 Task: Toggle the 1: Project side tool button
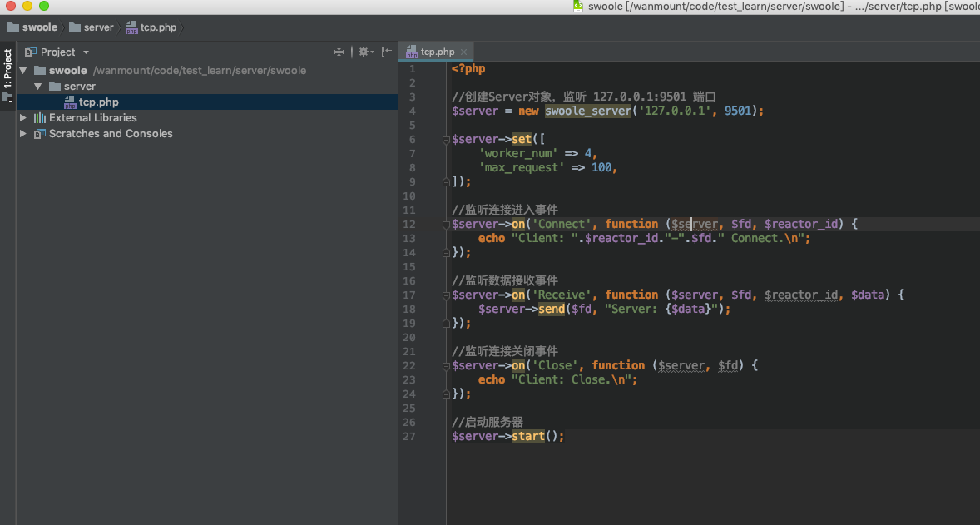coord(7,70)
